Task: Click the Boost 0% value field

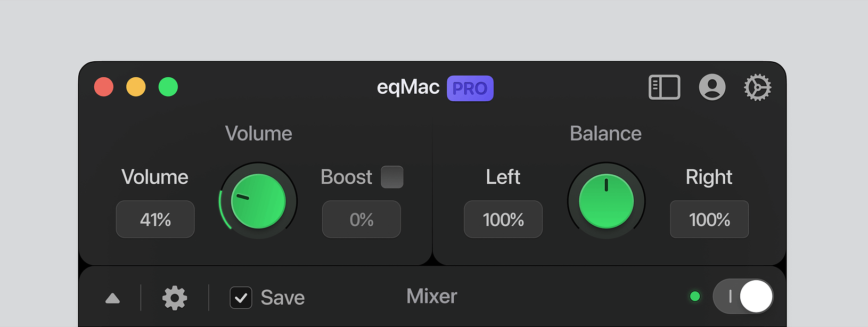Action: coord(361,219)
